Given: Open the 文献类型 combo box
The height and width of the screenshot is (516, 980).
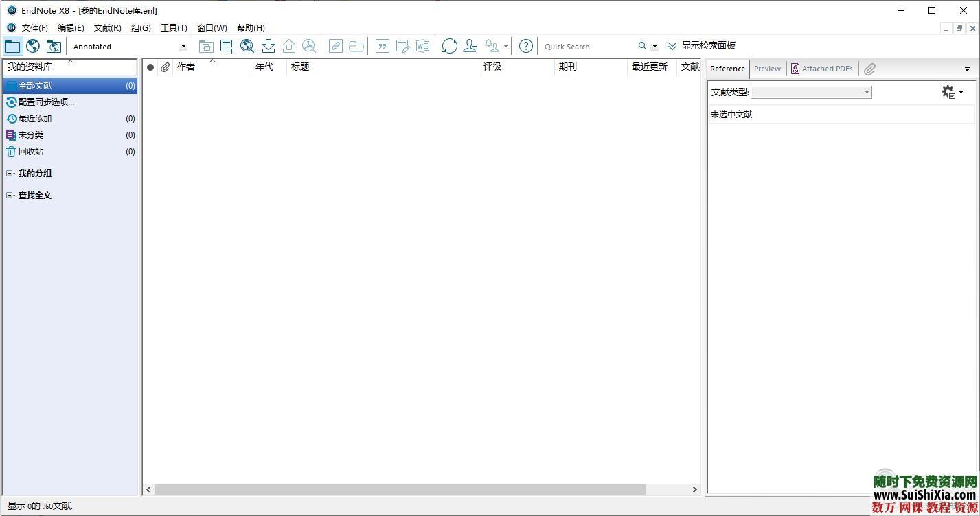Looking at the screenshot, I should pyautogui.click(x=811, y=92).
